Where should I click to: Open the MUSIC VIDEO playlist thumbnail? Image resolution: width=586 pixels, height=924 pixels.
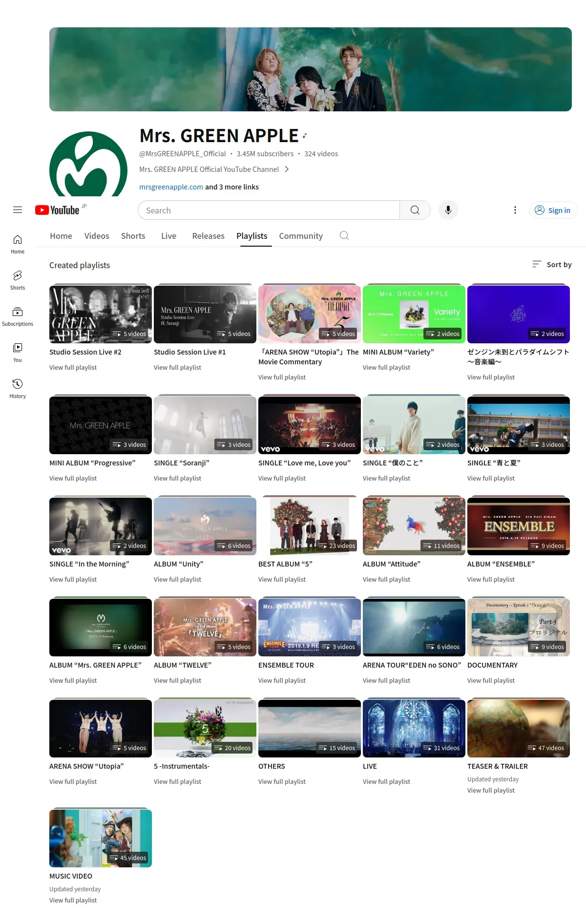click(x=101, y=838)
